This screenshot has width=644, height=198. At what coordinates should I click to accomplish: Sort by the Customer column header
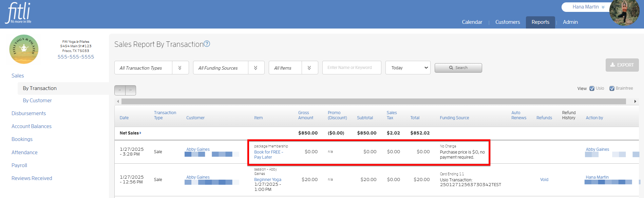click(195, 118)
